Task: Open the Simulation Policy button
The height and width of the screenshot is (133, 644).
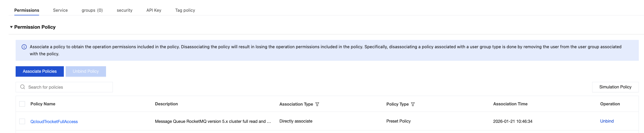Action: click(x=615, y=87)
